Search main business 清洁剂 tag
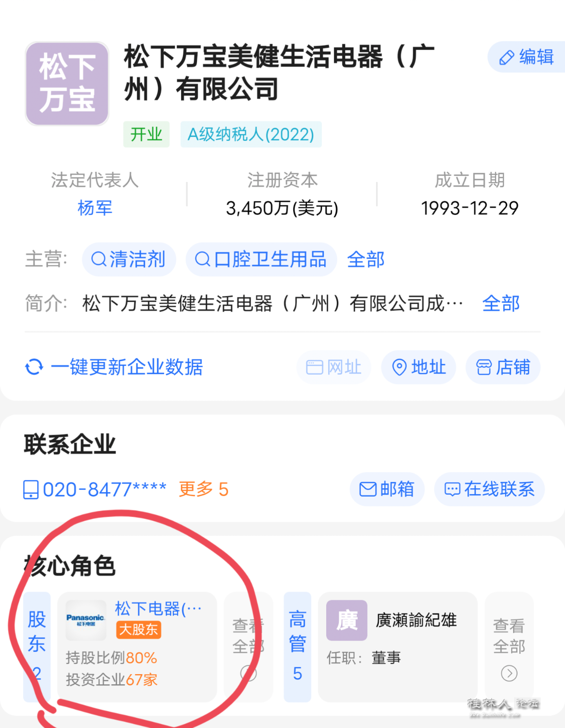The height and width of the screenshot is (728, 565). 129,259
